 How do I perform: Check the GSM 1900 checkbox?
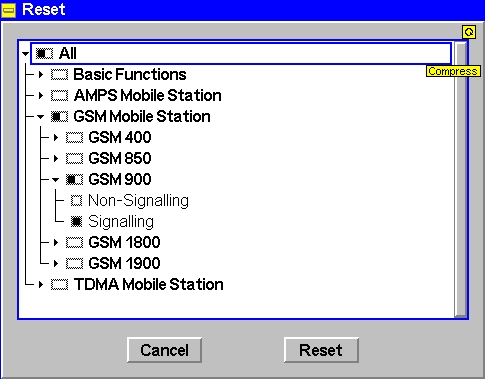point(74,264)
